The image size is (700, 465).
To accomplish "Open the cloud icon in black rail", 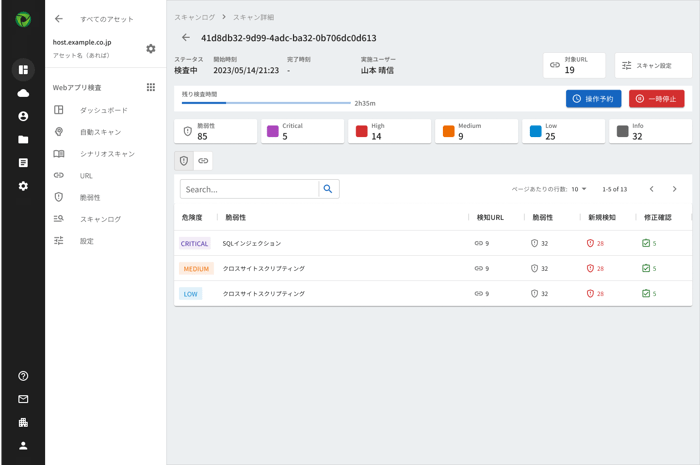I will click(23, 93).
